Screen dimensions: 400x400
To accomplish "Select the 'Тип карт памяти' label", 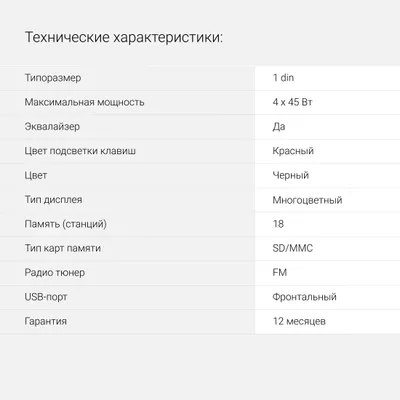I will click(x=63, y=248).
